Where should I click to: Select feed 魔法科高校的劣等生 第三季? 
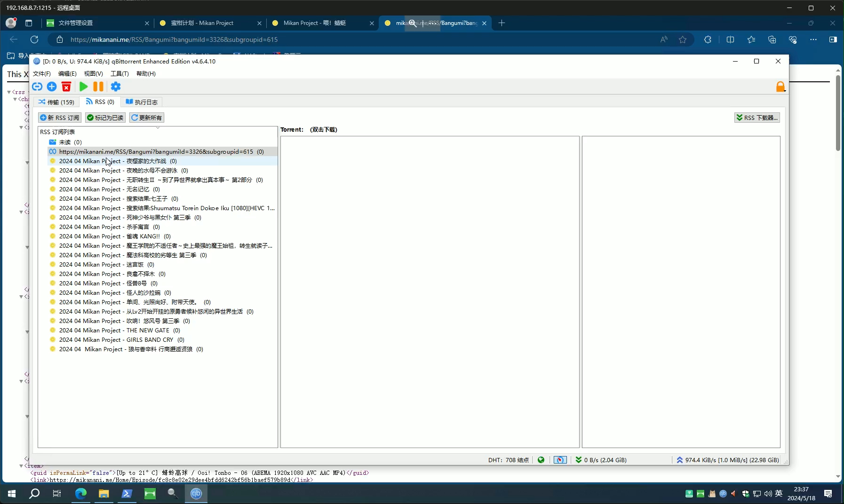tap(162, 255)
